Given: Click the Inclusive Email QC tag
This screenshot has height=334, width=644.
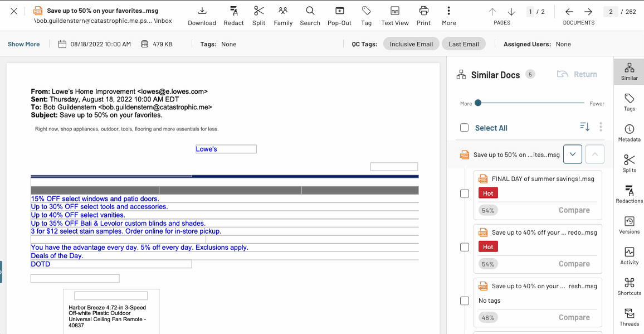Looking at the screenshot, I should pyautogui.click(x=411, y=44).
